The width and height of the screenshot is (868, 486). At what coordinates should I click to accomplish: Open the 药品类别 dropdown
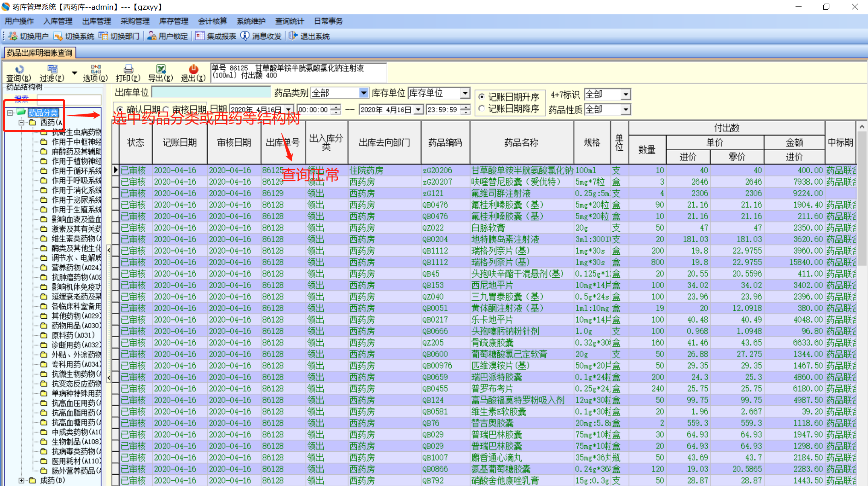point(364,93)
